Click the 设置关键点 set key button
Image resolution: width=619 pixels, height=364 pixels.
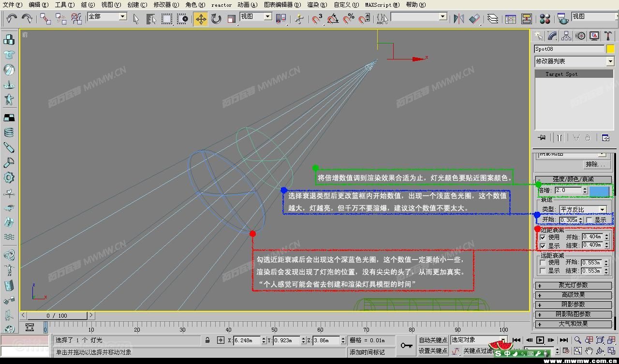pyautogui.click(x=433, y=350)
